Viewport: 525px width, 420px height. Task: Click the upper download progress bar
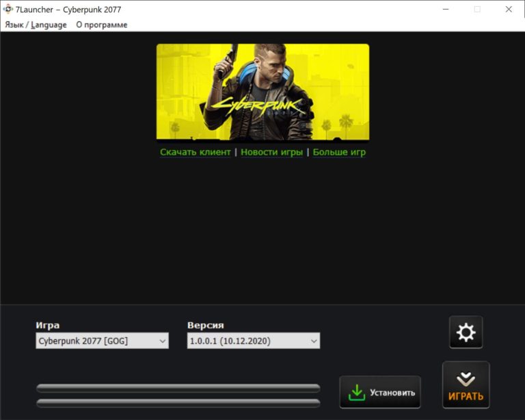tap(178, 388)
